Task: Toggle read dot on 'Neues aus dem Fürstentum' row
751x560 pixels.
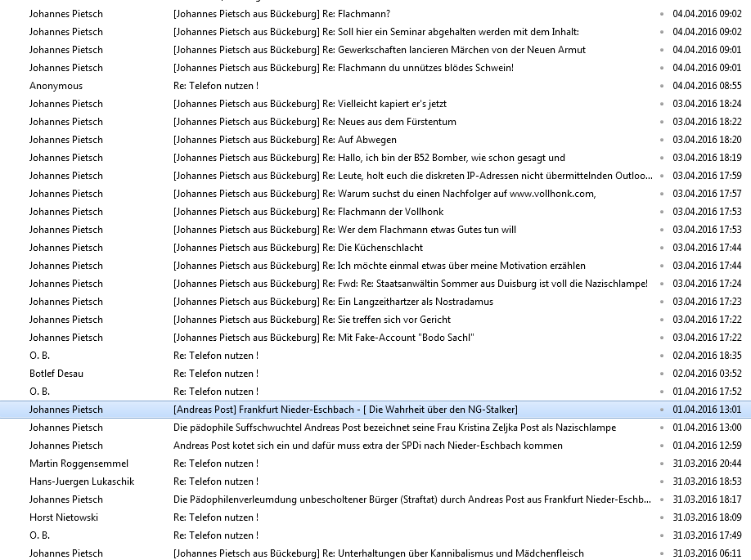Action: [662, 122]
